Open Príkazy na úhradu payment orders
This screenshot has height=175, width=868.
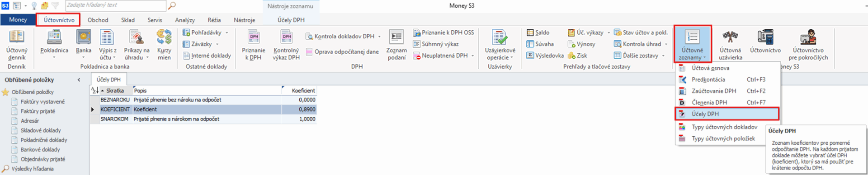137,45
